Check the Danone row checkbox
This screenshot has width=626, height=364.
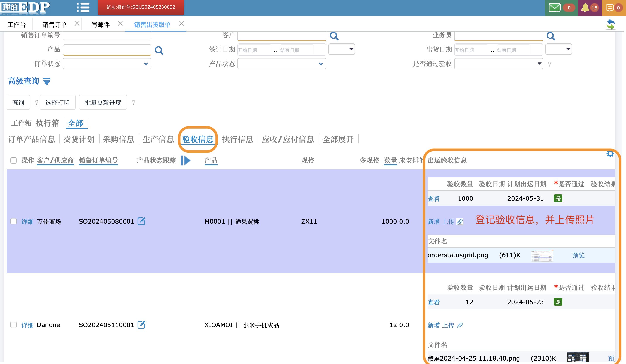14,325
